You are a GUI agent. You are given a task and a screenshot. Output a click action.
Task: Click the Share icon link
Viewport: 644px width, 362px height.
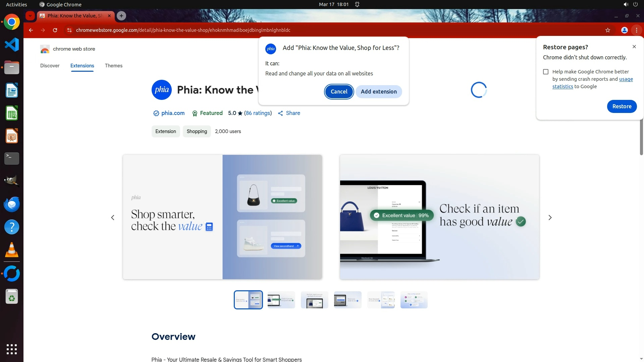pos(289,113)
